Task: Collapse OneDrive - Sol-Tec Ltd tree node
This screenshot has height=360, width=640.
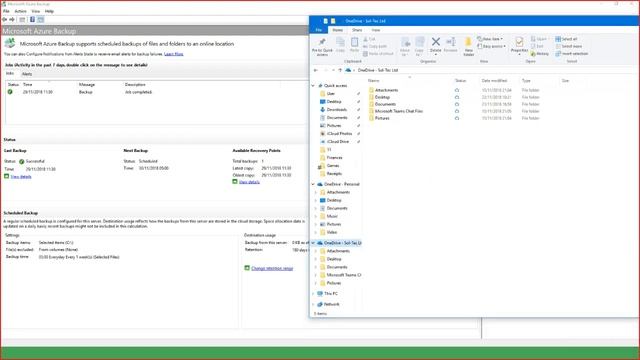Action: coord(313,243)
